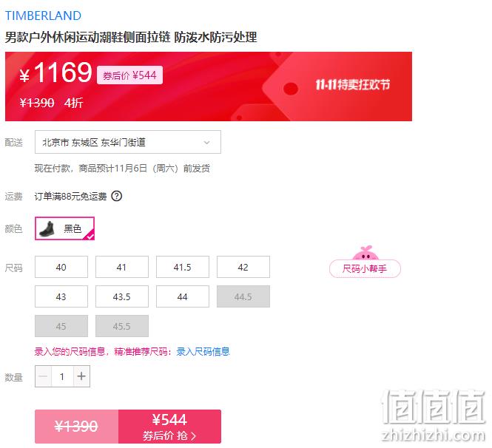Select shoe size 40
492x448 pixels.
click(61, 267)
